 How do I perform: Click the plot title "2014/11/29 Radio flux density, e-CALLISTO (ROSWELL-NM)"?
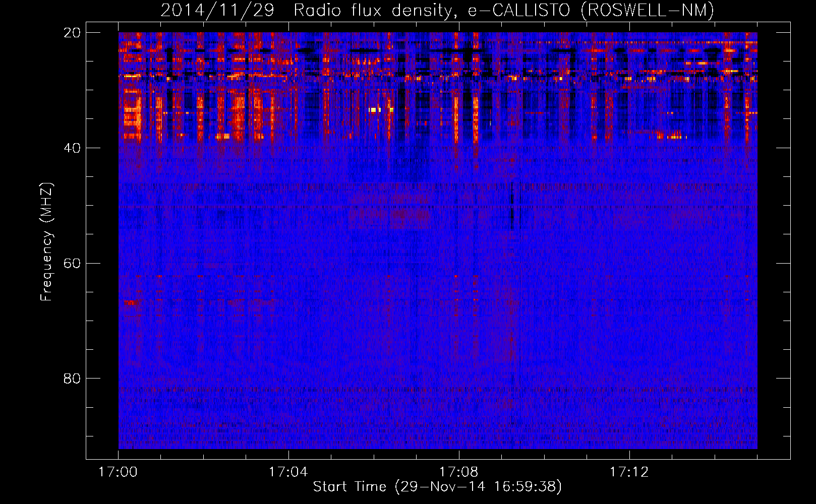(437, 10)
